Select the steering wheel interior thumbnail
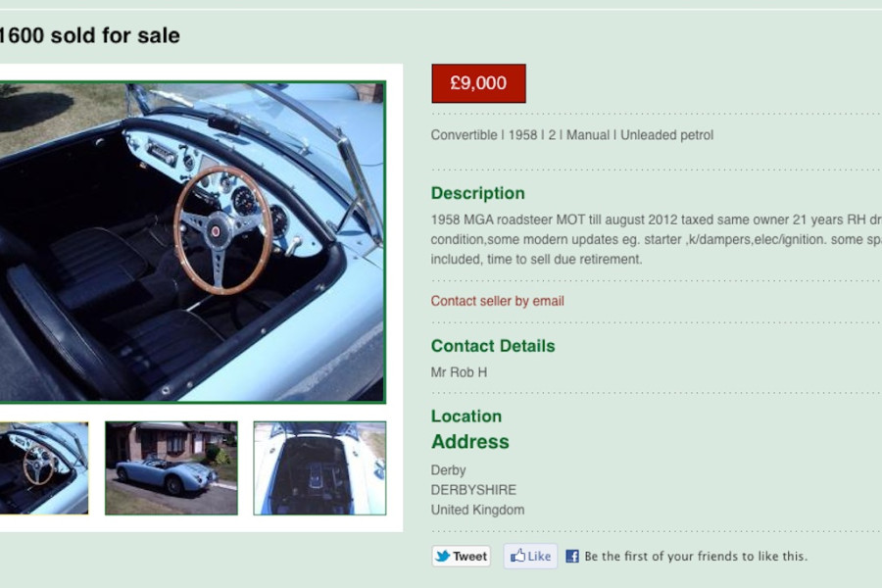Screen dimensions: 882x588 pyautogui.click(x=44, y=468)
